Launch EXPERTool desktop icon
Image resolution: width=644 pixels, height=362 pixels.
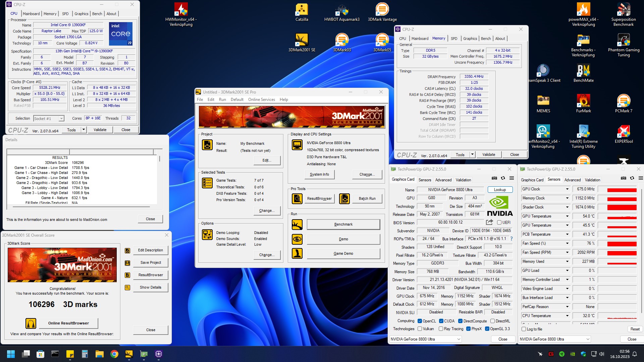(624, 134)
